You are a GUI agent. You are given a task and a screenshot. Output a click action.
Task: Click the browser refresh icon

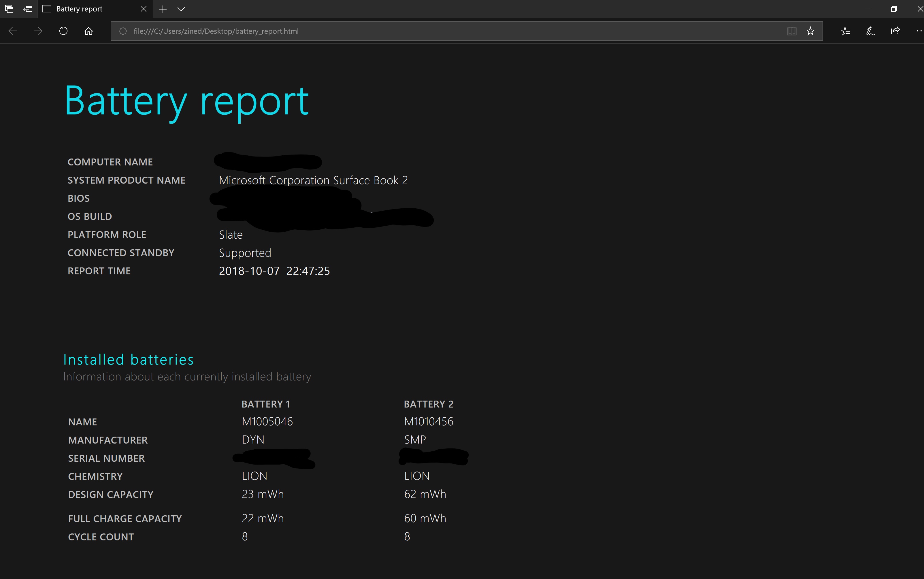pos(64,31)
